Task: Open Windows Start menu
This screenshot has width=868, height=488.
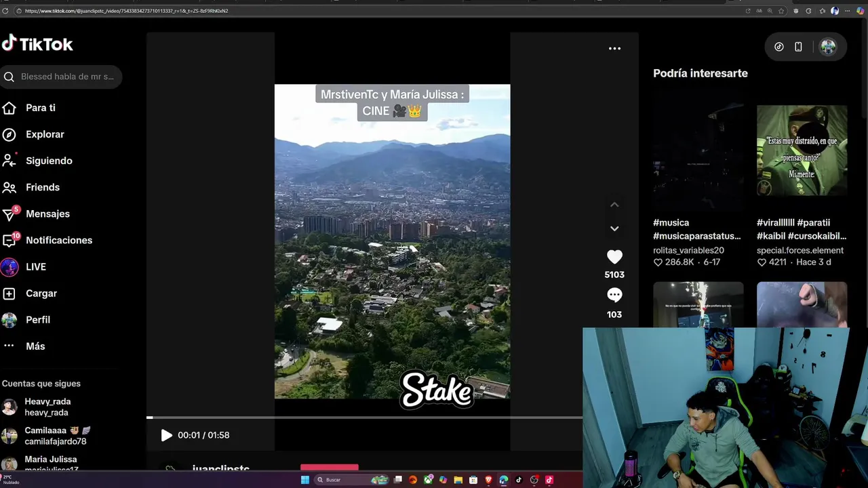Action: coord(305,480)
